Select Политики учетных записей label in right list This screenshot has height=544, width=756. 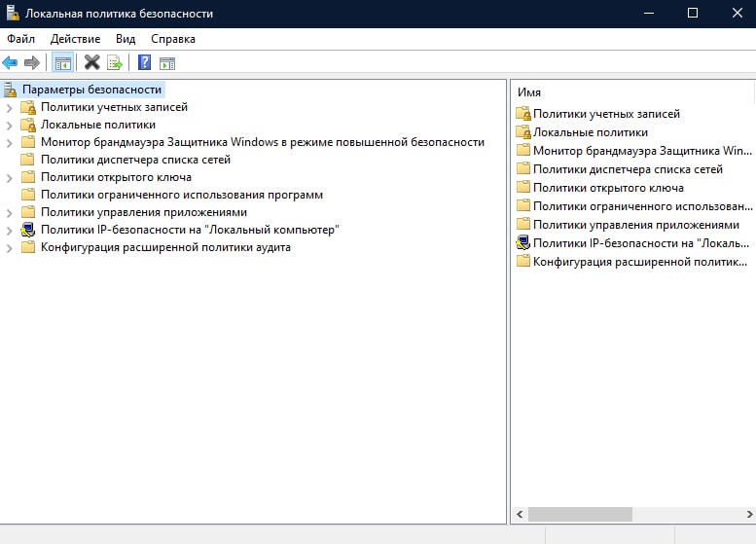coord(606,114)
